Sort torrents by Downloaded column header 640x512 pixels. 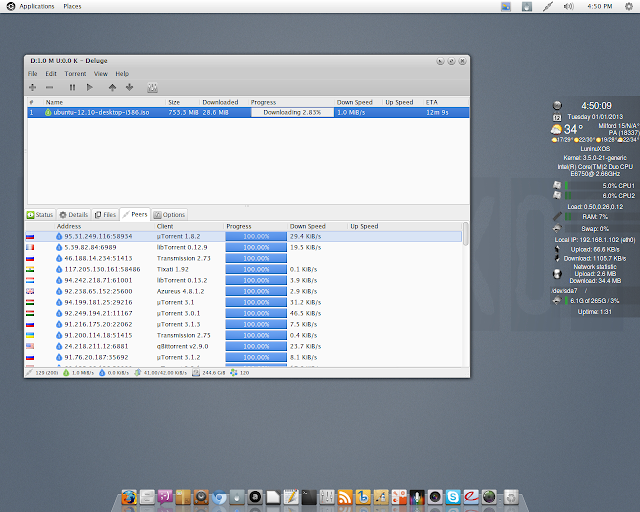coord(224,102)
